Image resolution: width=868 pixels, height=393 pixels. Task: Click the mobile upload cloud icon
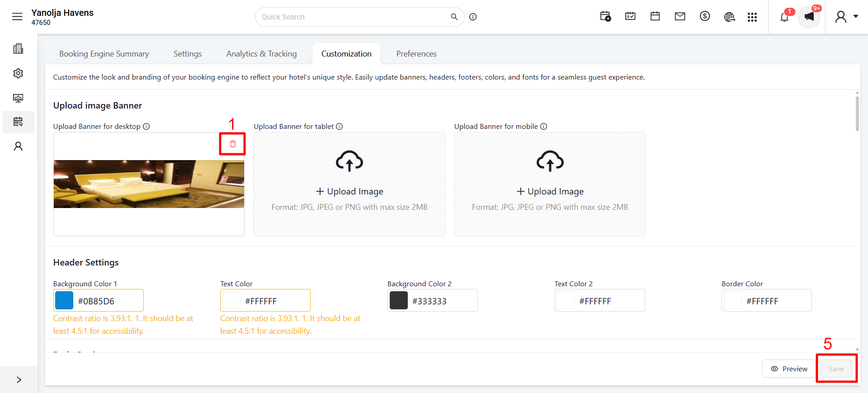[550, 161]
